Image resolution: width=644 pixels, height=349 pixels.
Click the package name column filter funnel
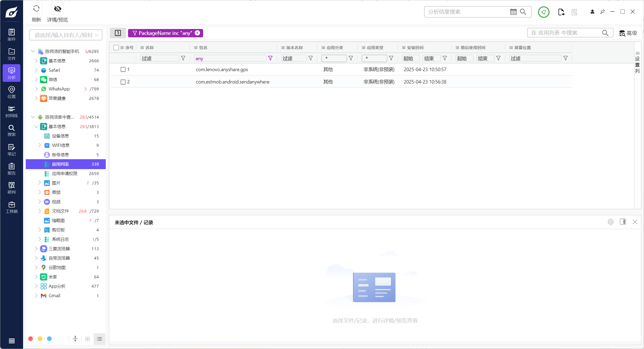[270, 58]
